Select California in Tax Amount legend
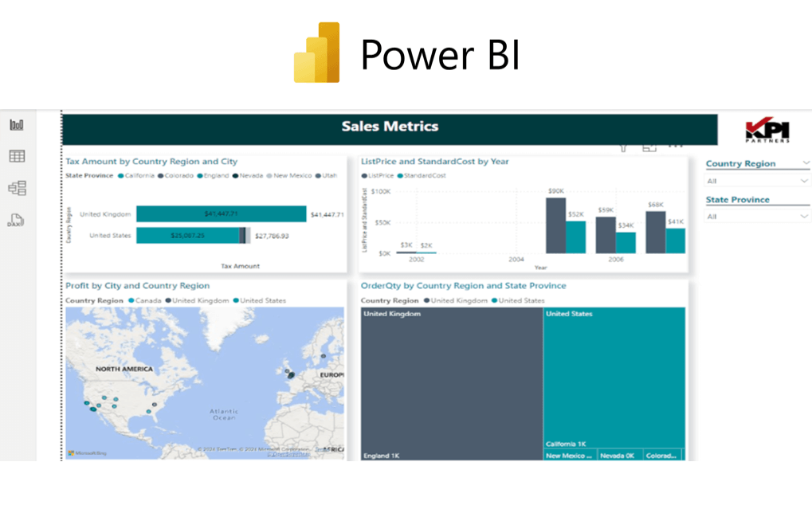 (138, 176)
